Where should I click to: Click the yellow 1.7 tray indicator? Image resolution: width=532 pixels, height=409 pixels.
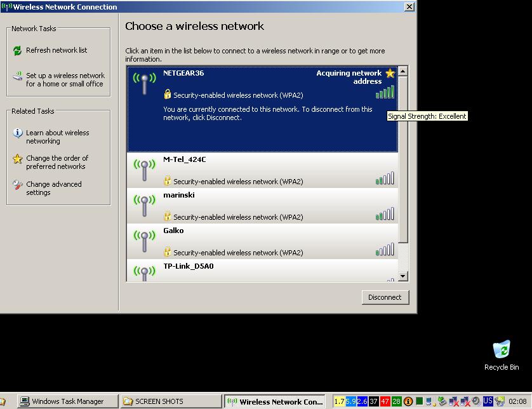click(x=339, y=401)
